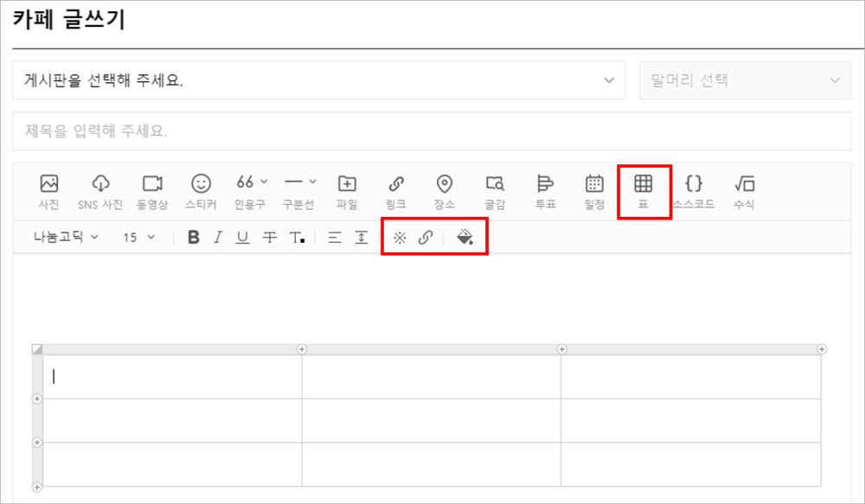865x504 pixels.
Task: Toggle bold text formatting
Action: [x=194, y=237]
